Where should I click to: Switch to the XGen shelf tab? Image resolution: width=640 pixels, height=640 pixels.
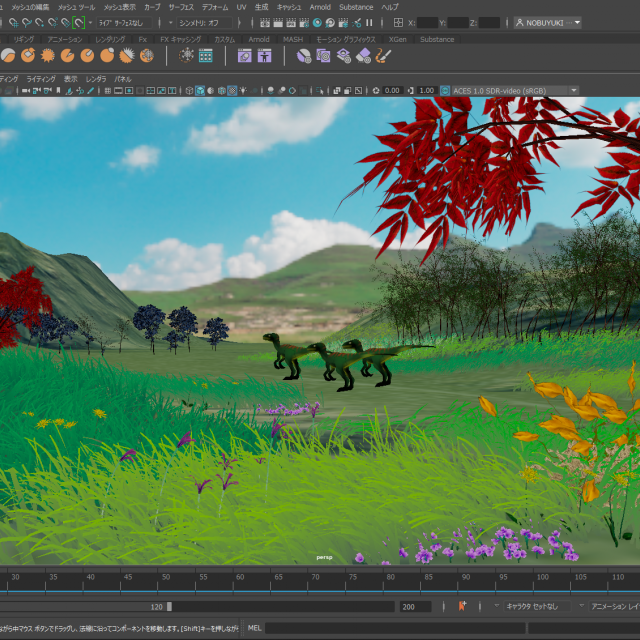click(x=398, y=40)
